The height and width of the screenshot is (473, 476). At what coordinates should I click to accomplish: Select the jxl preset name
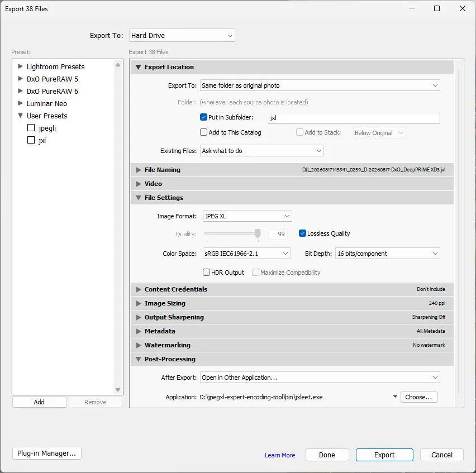[42, 141]
